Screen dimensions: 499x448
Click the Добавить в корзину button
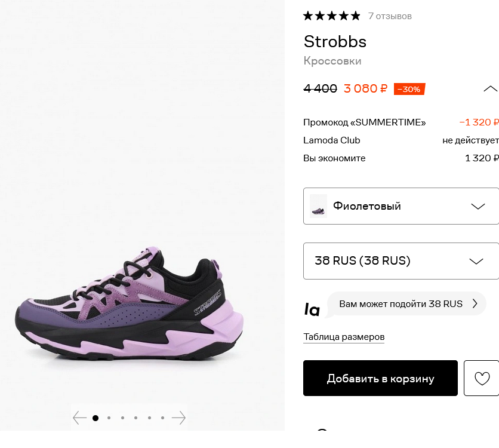tap(380, 378)
